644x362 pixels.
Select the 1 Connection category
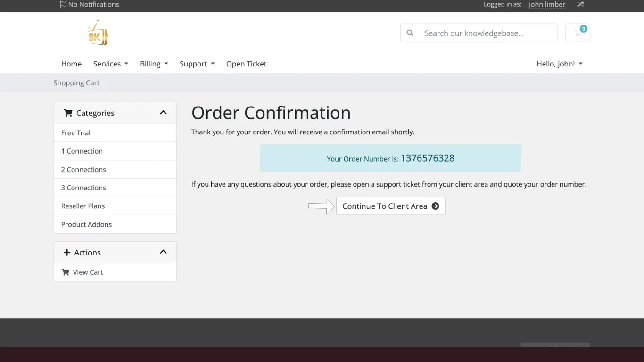(x=115, y=151)
